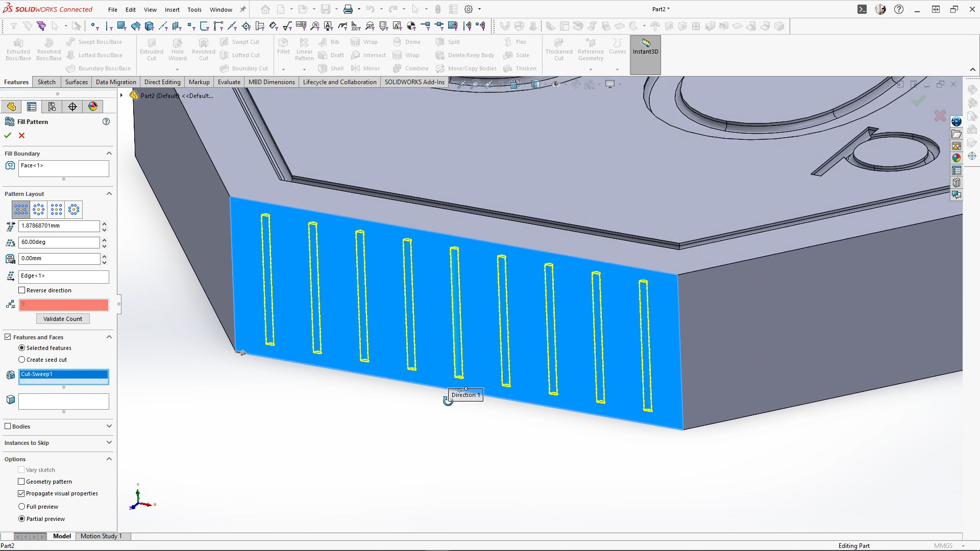Cancel Fill Pattern using the red X

pos(21,135)
